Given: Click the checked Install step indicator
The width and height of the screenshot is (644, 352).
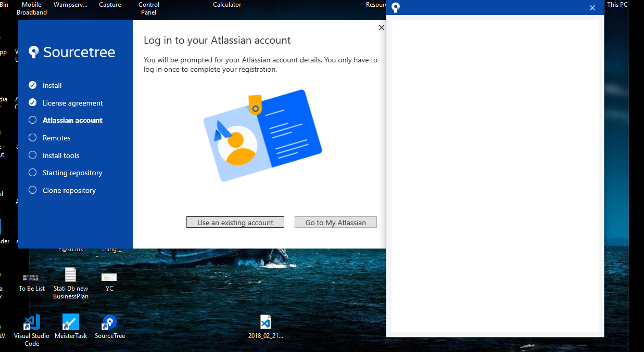Looking at the screenshot, I should pyautogui.click(x=32, y=85).
